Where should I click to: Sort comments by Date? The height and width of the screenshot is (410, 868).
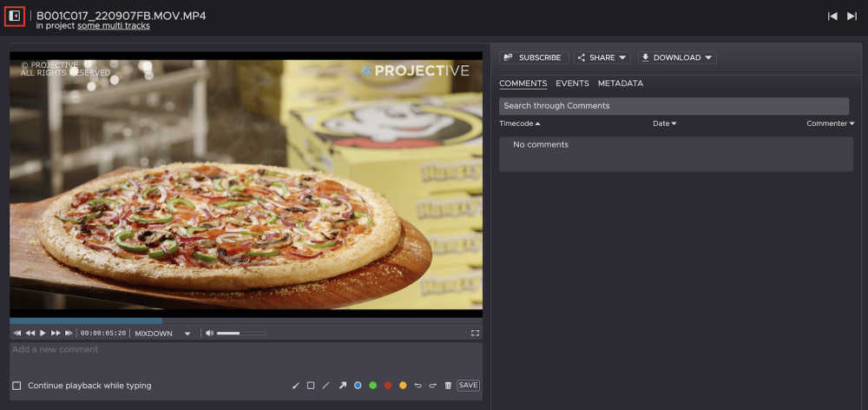pos(664,123)
